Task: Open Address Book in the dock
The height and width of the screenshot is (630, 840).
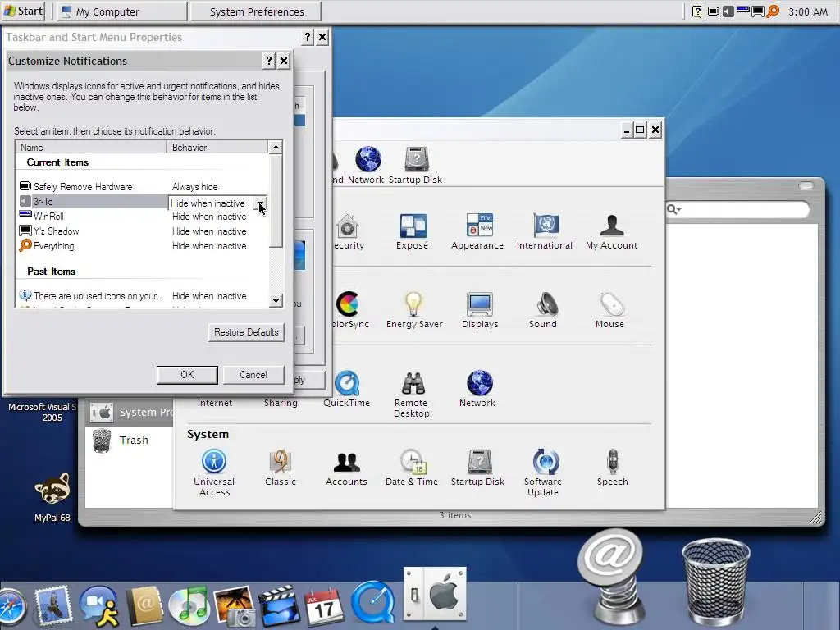Action: click(144, 606)
